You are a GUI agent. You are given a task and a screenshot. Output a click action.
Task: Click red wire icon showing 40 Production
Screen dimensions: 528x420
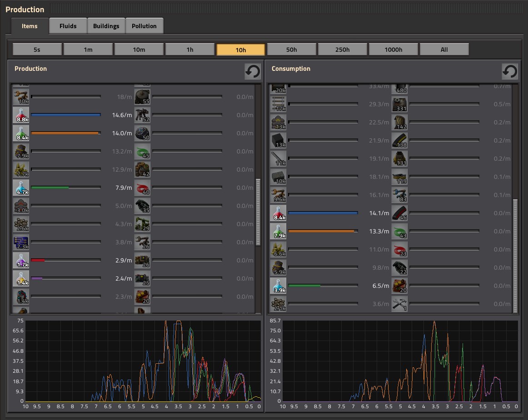click(142, 188)
